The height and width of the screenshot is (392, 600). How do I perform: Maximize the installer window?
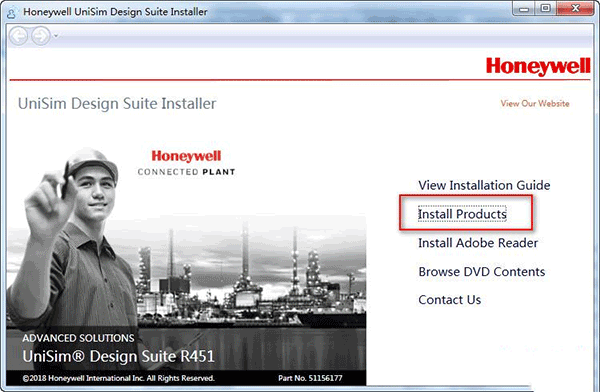(x=546, y=9)
